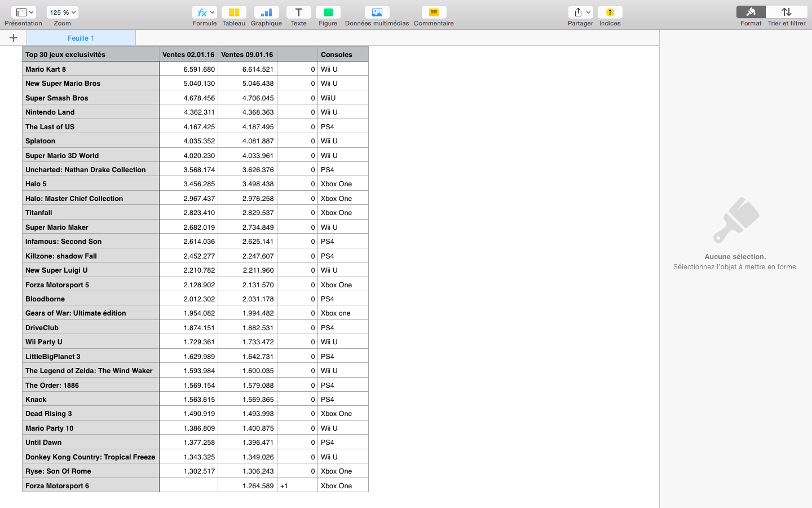Viewport: 812px width, 508px height.
Task: Insert a shape with Figure icon
Action: pyautogui.click(x=328, y=12)
